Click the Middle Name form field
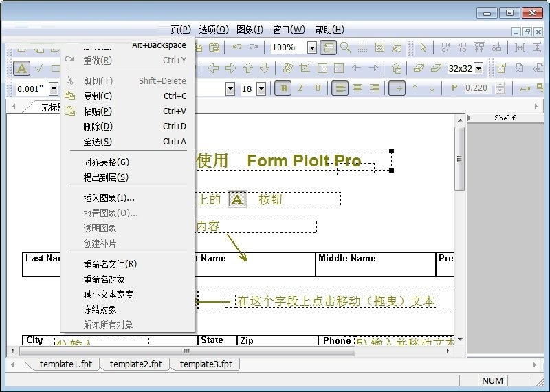Screen dimensions: 550x392 375,264
